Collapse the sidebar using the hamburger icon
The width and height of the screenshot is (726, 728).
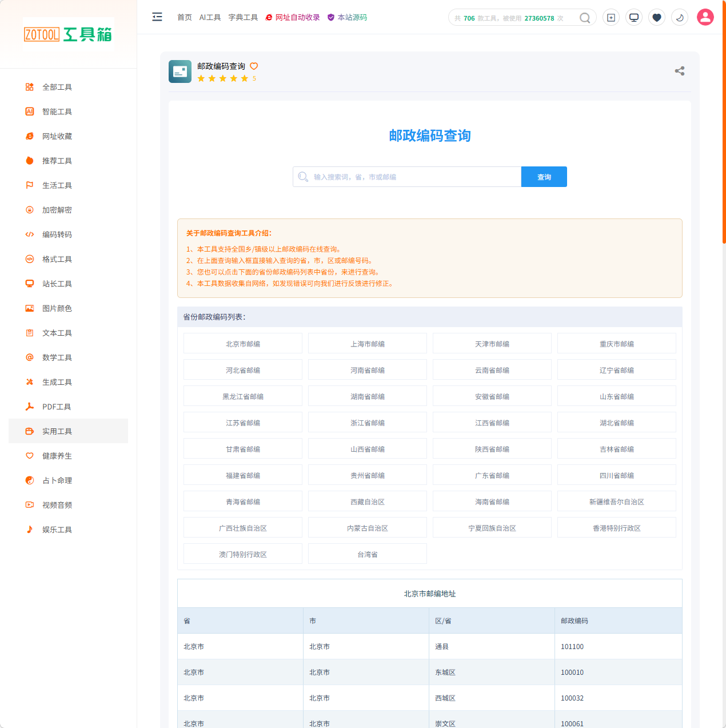point(157,17)
